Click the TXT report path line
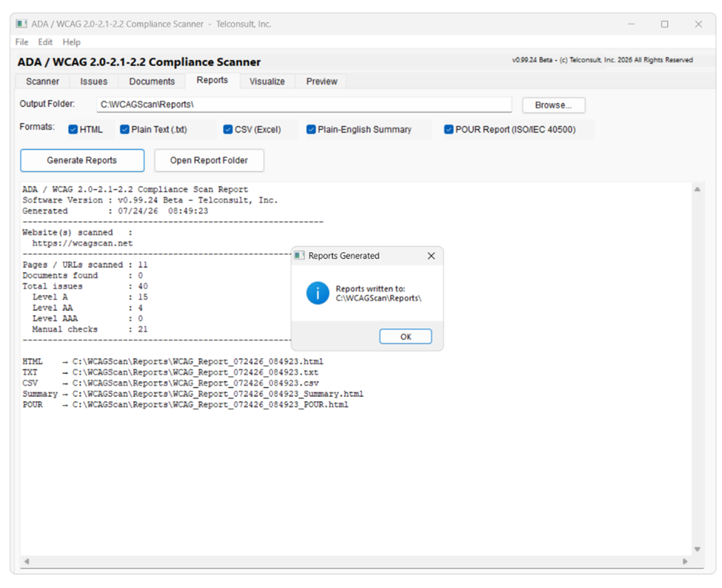The image size is (722, 588). [x=170, y=372]
